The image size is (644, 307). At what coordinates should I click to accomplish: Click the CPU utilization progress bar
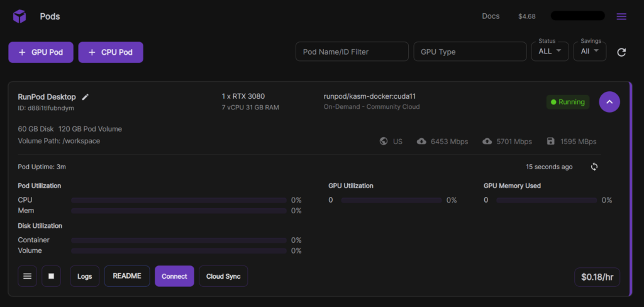coord(179,200)
